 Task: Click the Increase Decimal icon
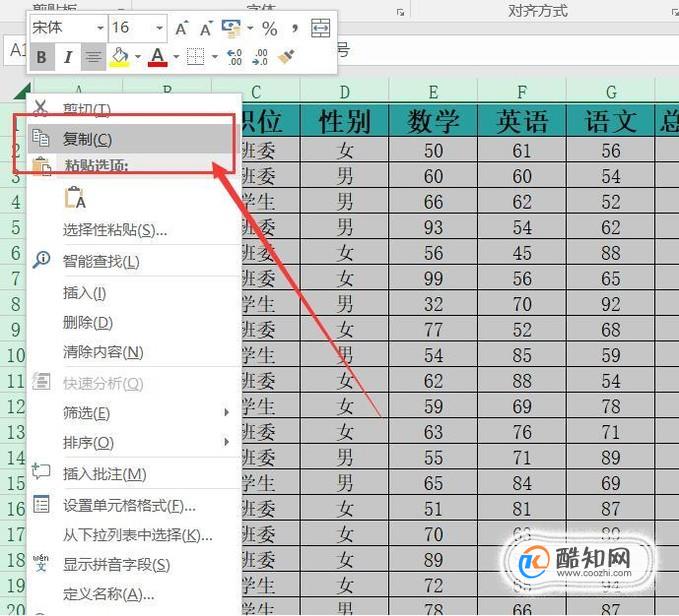tap(235, 57)
